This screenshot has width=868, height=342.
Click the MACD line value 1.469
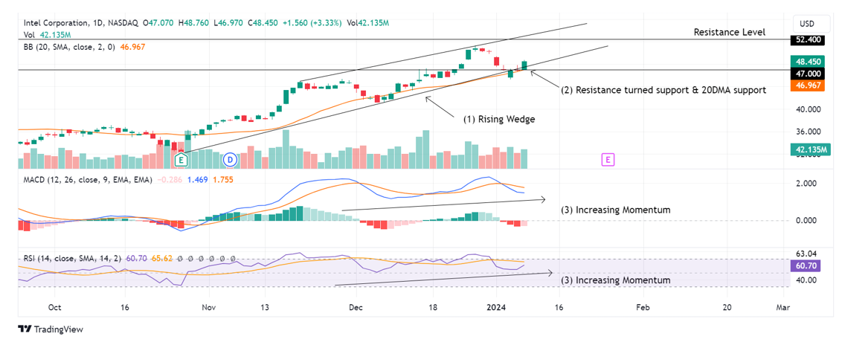pyautogui.click(x=198, y=180)
